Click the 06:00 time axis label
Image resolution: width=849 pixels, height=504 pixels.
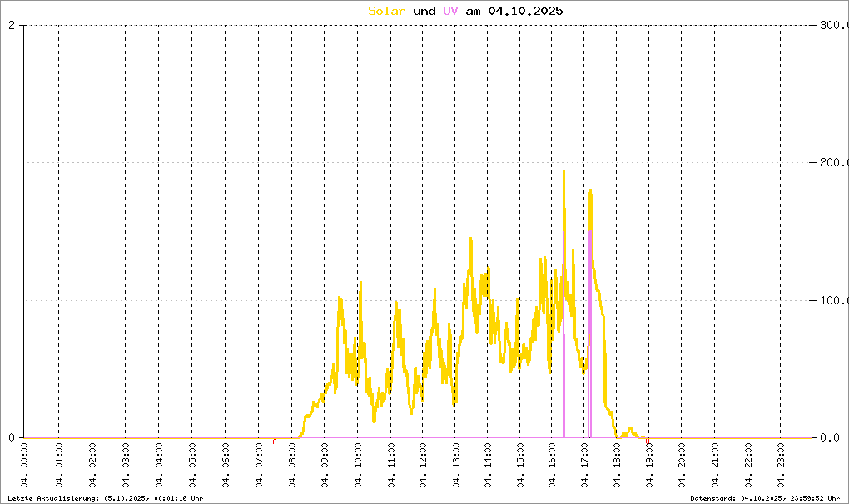point(226,465)
